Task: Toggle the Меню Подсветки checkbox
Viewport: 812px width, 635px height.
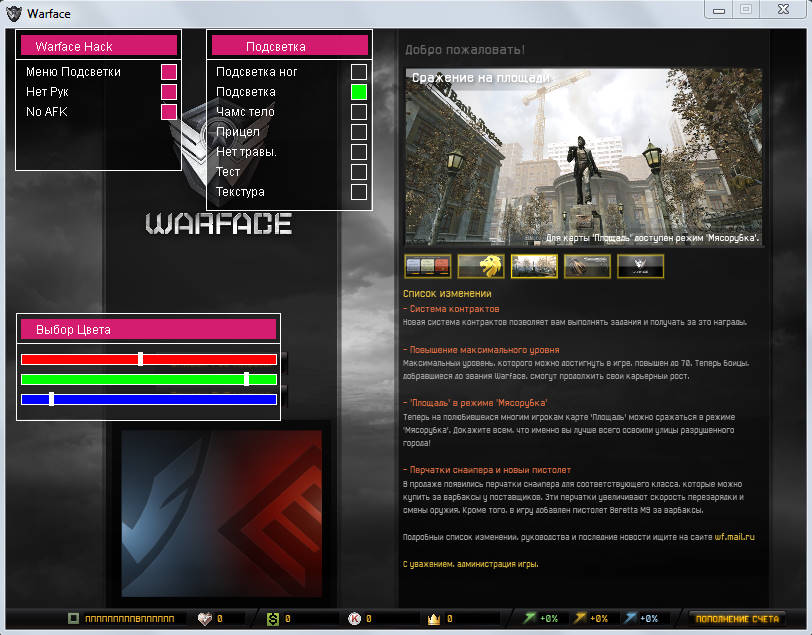Action: tap(169, 71)
